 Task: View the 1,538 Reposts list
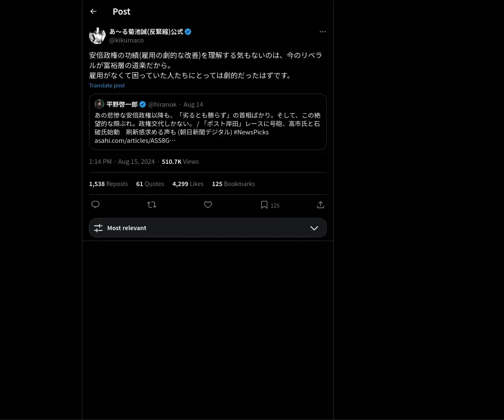pos(108,184)
